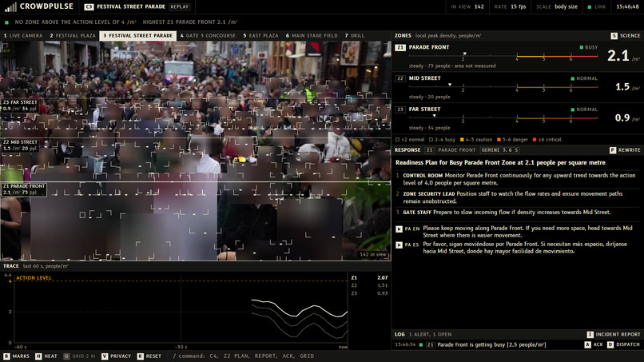Toggle HEAT overlay with H icon
644x362 pixels.
[38, 356]
